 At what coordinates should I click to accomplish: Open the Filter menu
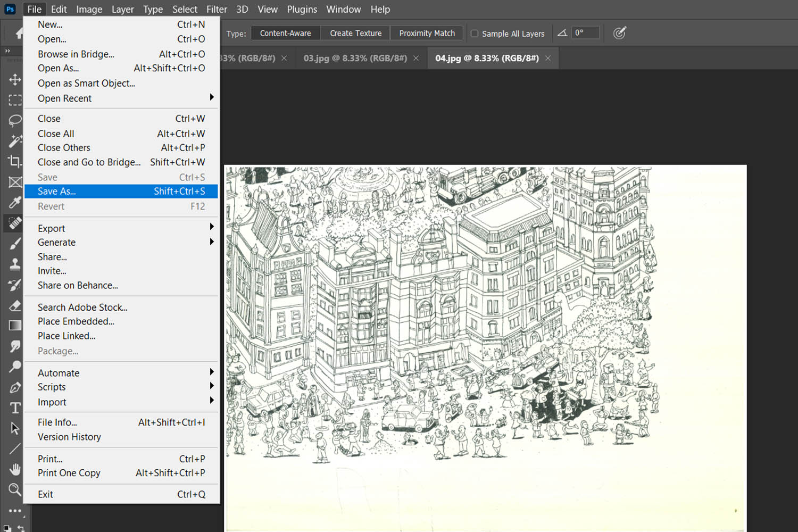(x=217, y=9)
